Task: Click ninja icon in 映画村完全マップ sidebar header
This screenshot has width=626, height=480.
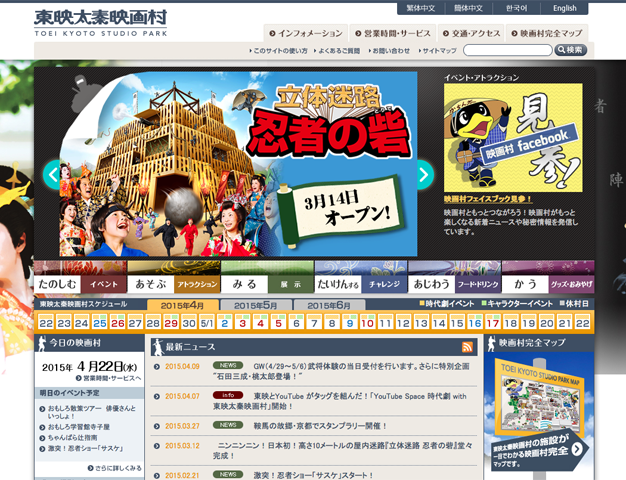Action: pos(491,343)
